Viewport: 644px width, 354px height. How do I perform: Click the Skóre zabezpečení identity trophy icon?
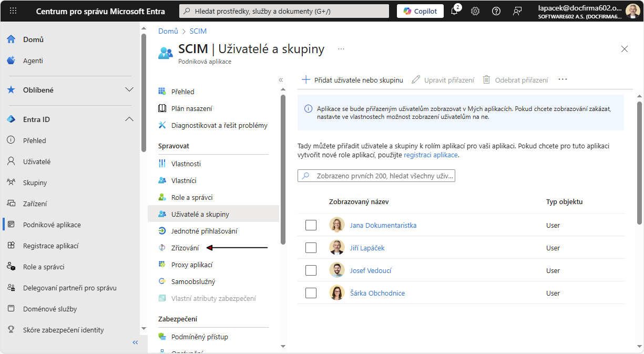(11, 330)
